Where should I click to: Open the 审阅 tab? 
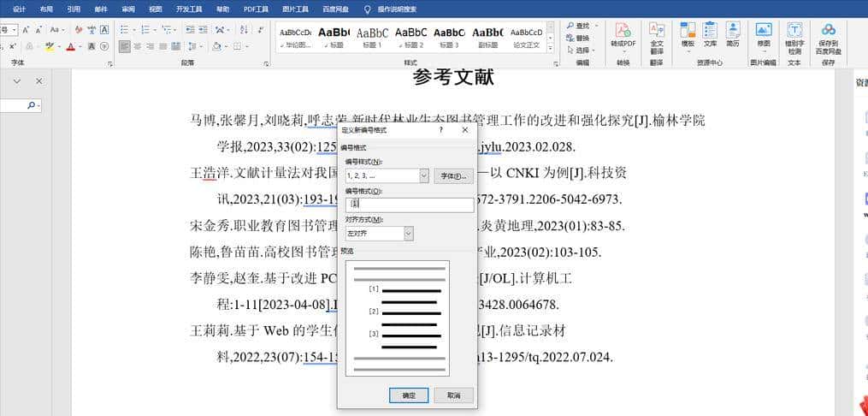click(x=128, y=9)
